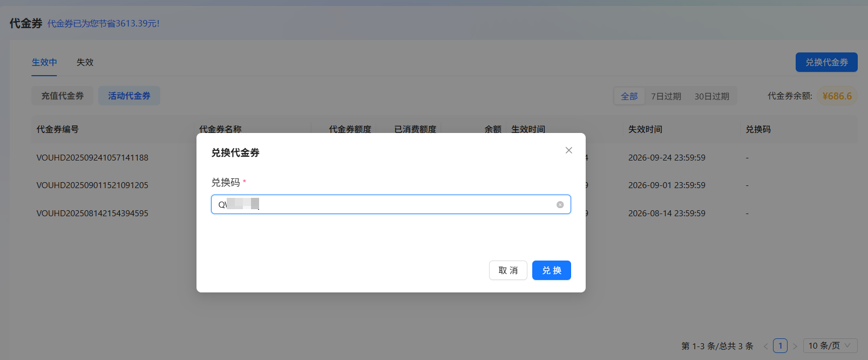Viewport: 868px width, 360px height.
Task: Select the 充值代金券 category
Action: (62, 96)
